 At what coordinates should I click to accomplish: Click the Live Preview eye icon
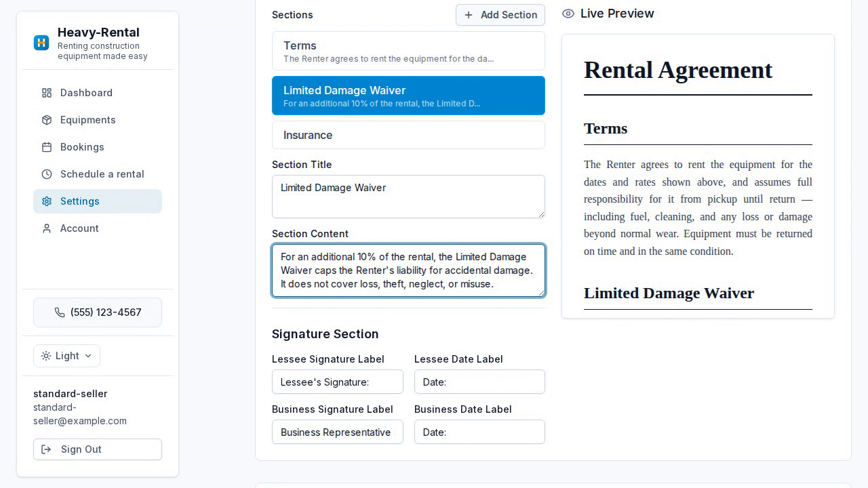click(x=568, y=14)
